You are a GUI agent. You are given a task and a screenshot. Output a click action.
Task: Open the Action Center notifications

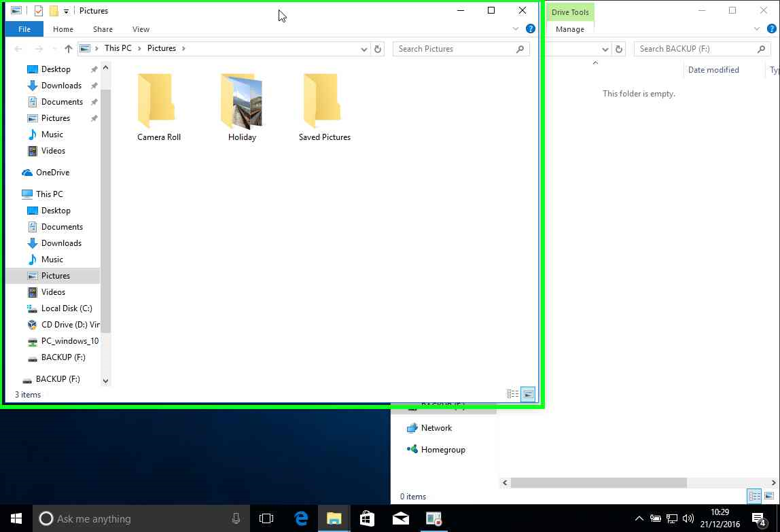[x=759, y=520]
